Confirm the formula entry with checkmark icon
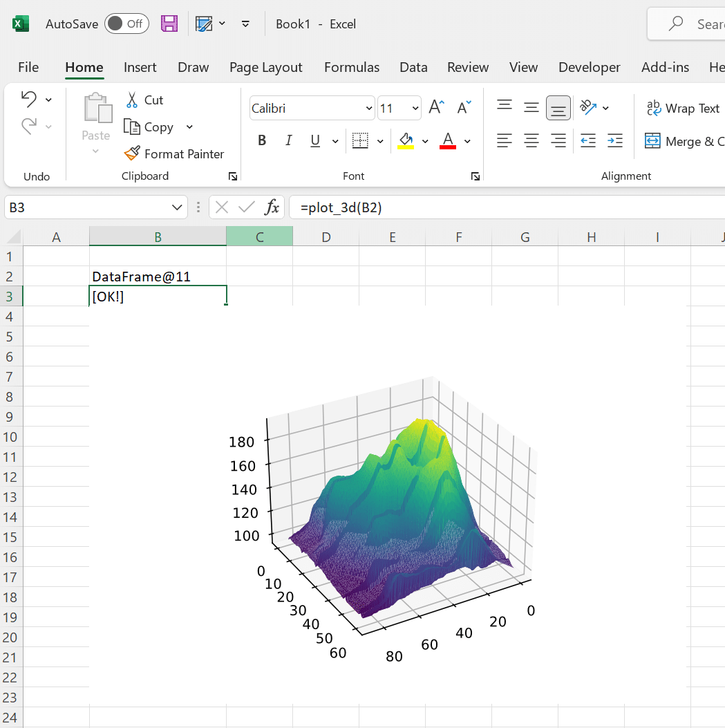Image resolution: width=725 pixels, height=728 pixels. [x=247, y=207]
